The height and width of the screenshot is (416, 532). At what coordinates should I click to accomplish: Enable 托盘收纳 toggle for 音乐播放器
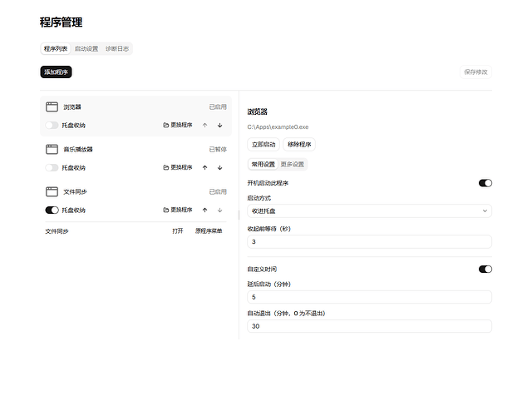coord(52,167)
